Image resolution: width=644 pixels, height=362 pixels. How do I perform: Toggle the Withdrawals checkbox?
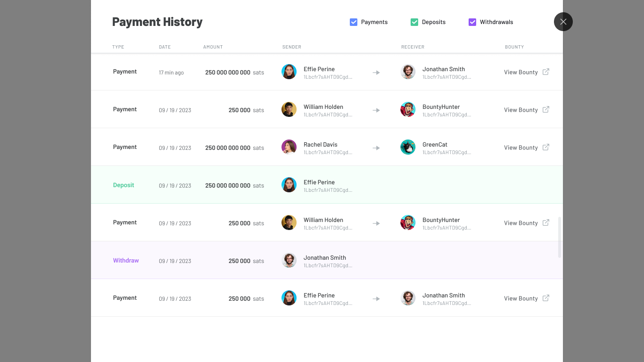click(472, 22)
